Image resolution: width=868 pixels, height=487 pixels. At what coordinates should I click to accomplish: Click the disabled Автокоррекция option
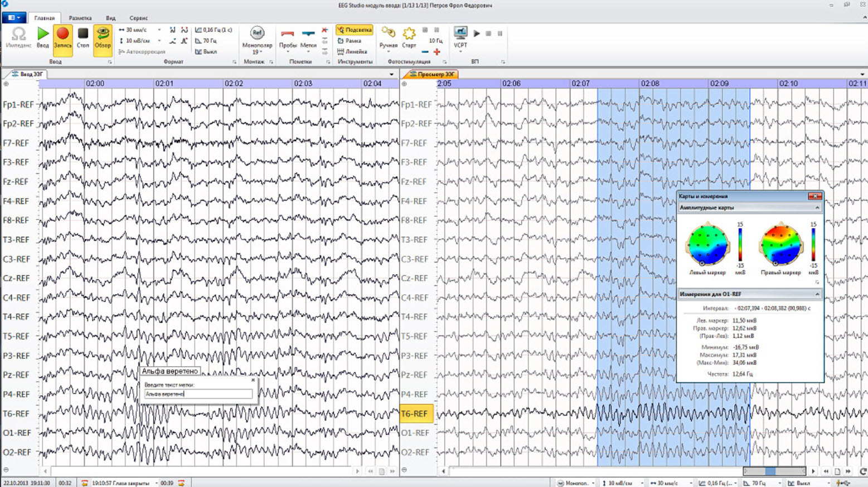tap(142, 51)
